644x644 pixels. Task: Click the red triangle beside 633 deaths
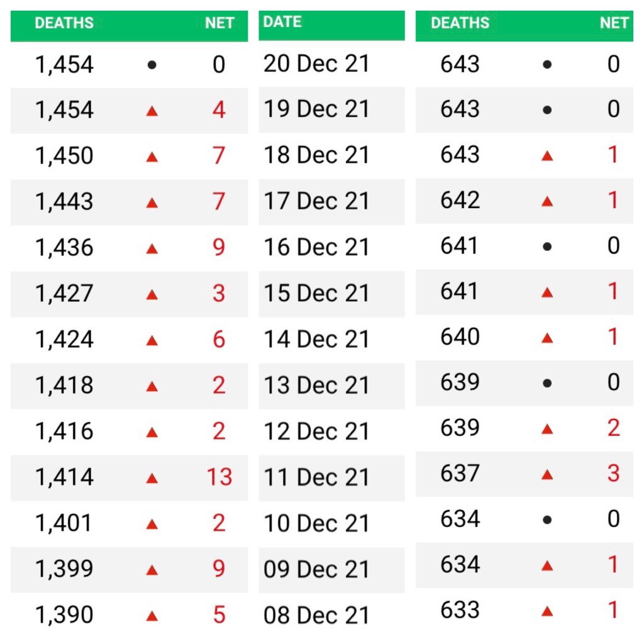[547, 611]
